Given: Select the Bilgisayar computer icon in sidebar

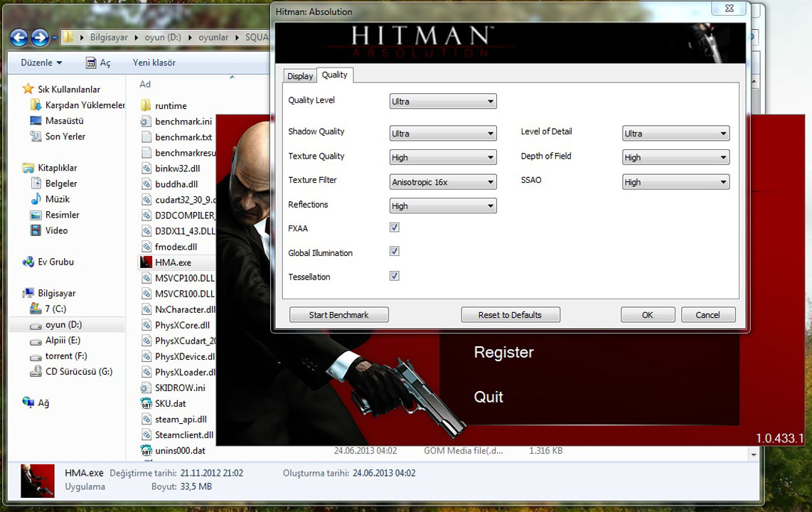Looking at the screenshot, I should tap(28, 293).
